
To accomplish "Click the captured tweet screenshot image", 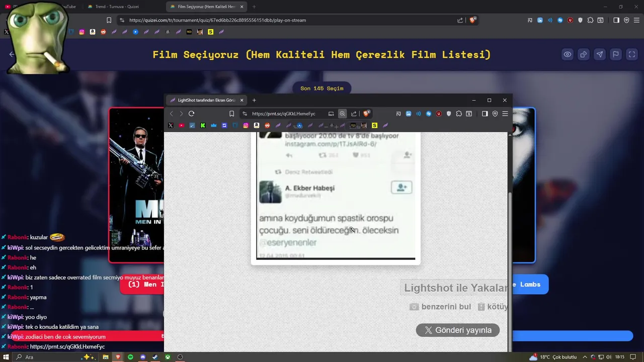I will [x=336, y=196].
